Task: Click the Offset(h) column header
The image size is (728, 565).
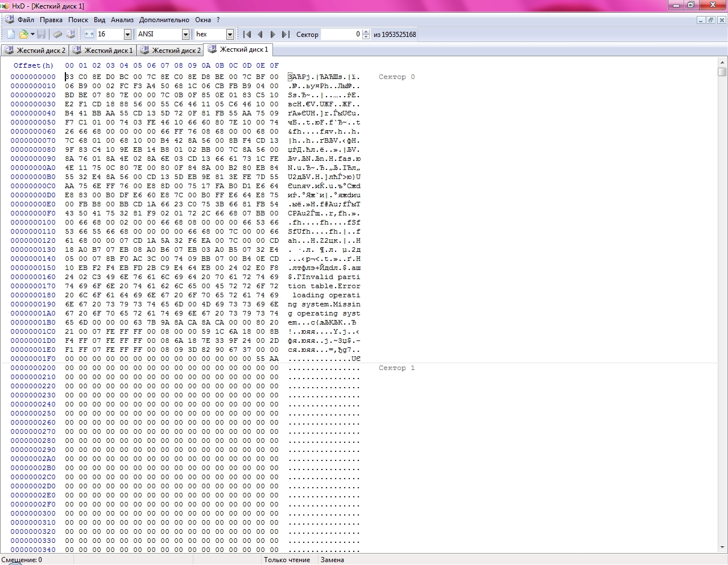Action: pos(33,65)
